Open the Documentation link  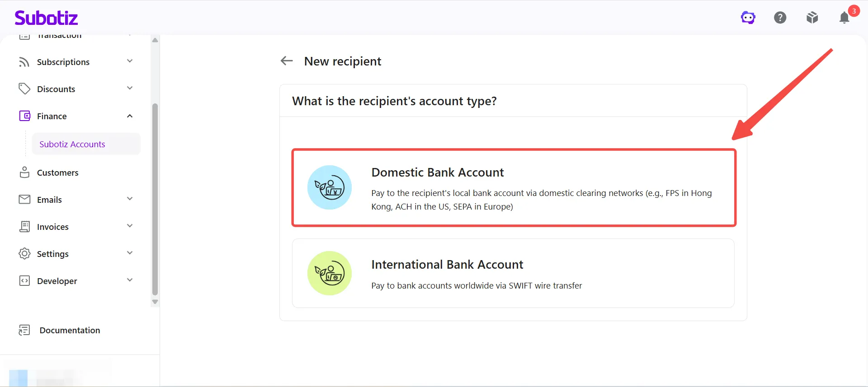pyautogui.click(x=70, y=330)
